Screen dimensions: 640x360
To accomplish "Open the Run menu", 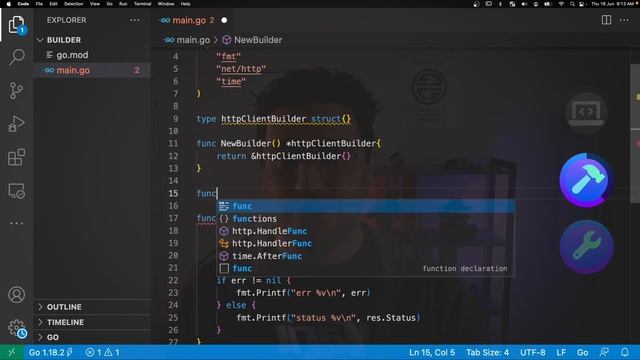I will pyautogui.click(x=123, y=4).
